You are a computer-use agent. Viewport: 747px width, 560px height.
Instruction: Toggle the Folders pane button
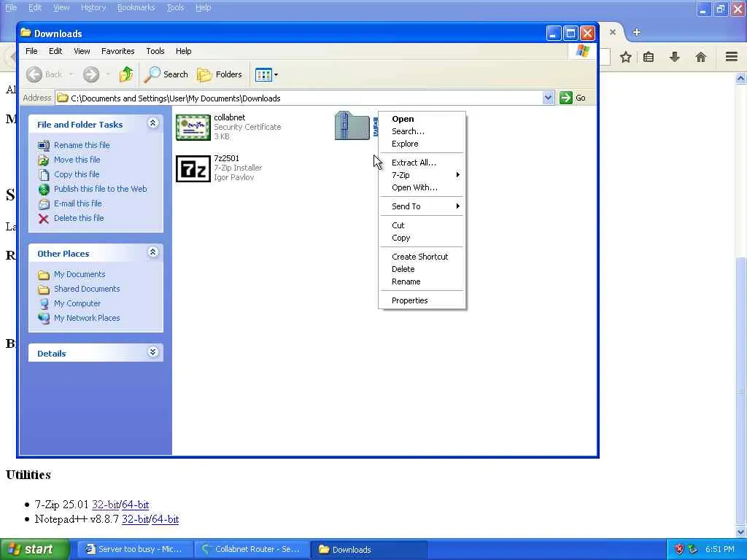pyautogui.click(x=220, y=74)
